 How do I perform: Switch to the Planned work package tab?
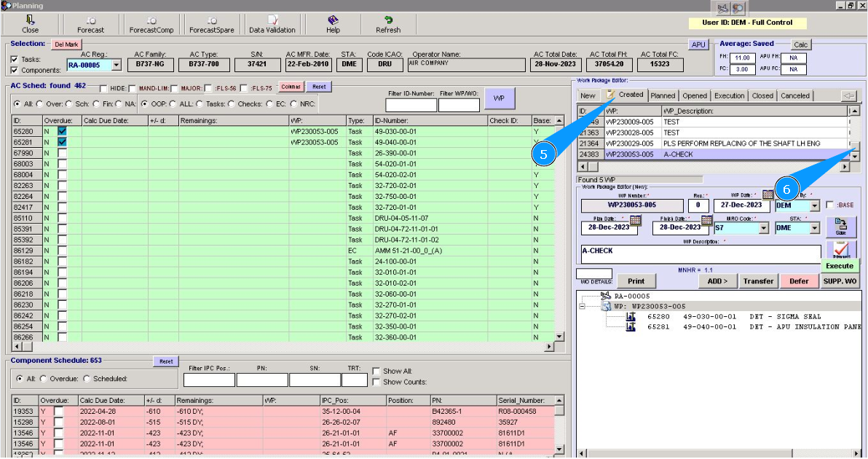[x=663, y=95]
